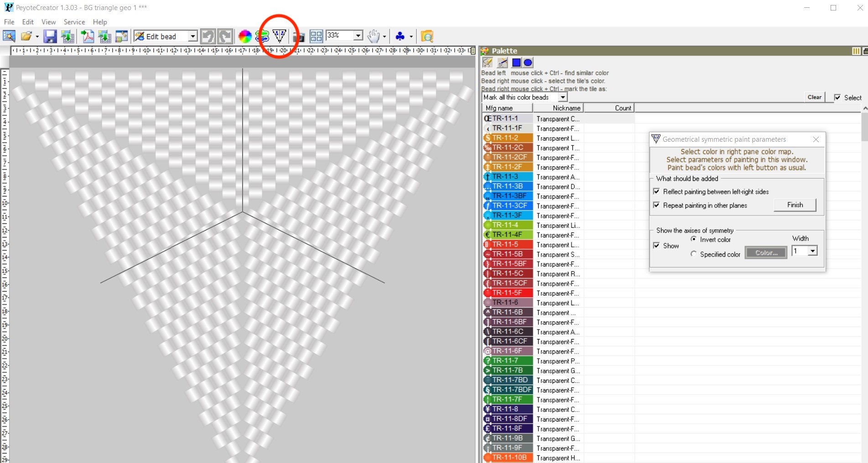Select the square bead shape in Palette
Screen dimensions: 868x463
[516, 62]
